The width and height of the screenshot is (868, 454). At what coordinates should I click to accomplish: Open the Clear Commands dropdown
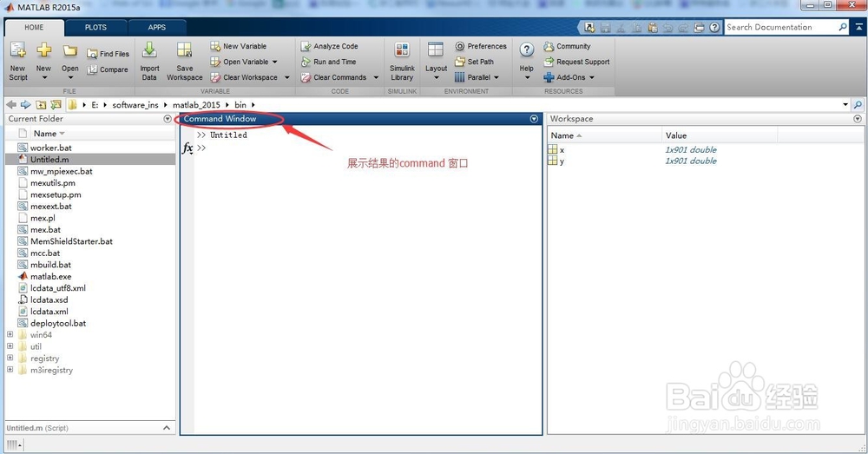376,77
